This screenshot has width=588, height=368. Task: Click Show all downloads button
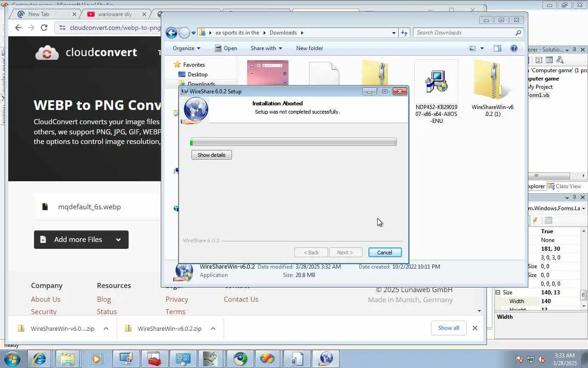[448, 328]
